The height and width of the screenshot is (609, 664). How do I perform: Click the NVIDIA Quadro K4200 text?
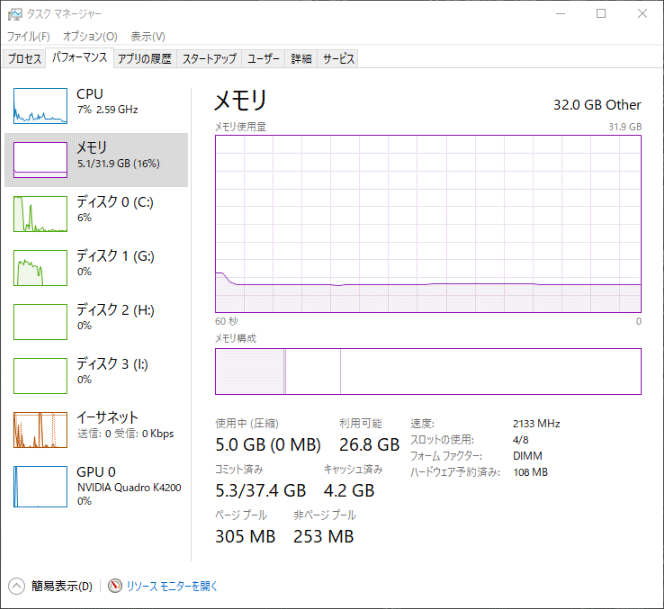pos(129,487)
